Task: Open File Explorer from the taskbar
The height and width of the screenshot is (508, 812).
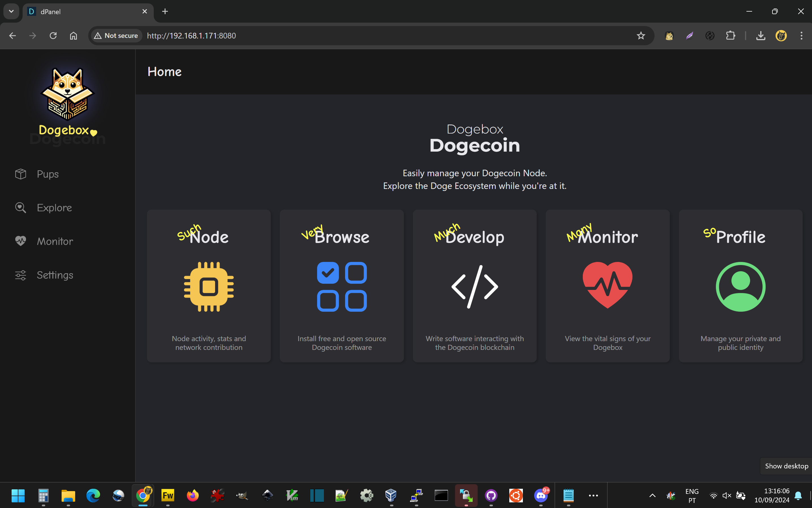Action: 68,495
